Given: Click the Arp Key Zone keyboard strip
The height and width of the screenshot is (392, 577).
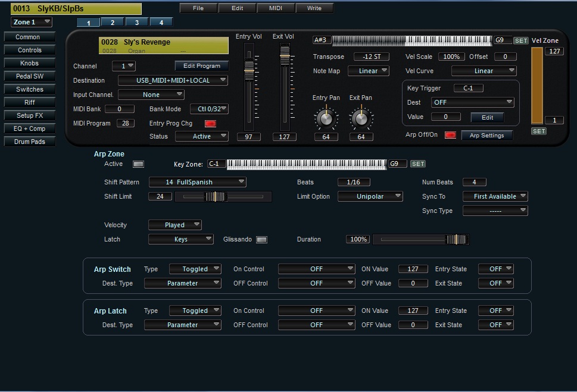Looking at the screenshot, I should (307, 164).
